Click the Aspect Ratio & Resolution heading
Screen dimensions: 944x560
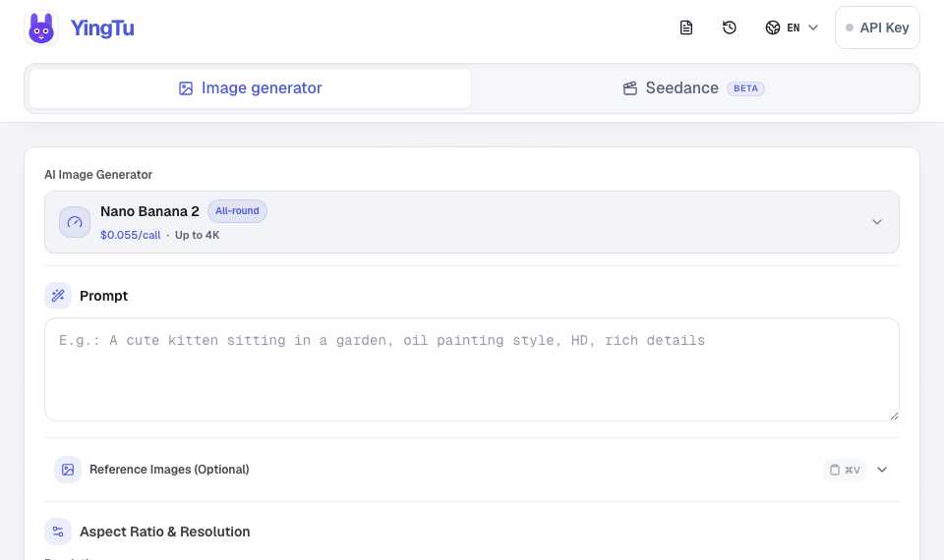(x=165, y=532)
